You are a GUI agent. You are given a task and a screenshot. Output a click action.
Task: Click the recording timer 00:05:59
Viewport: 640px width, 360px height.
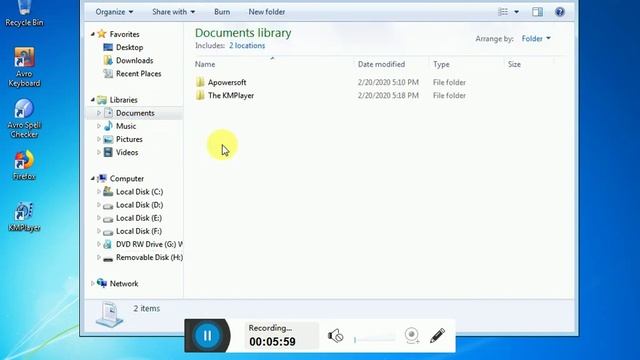pos(272,341)
